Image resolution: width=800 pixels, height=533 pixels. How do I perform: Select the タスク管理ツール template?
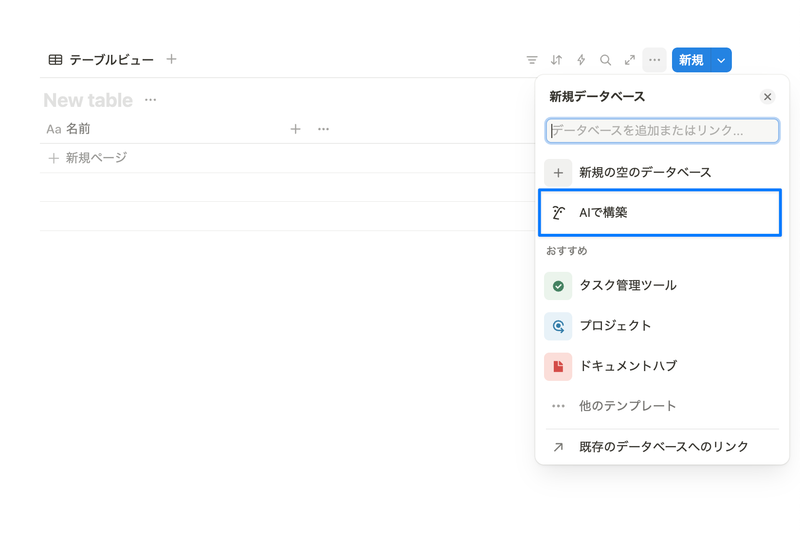coord(628,286)
